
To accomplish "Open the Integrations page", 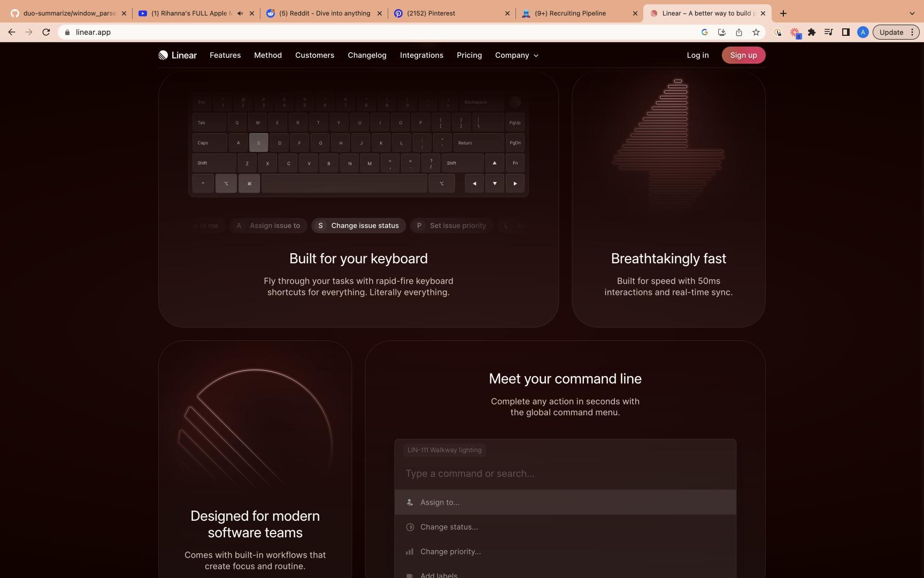I will coord(421,55).
